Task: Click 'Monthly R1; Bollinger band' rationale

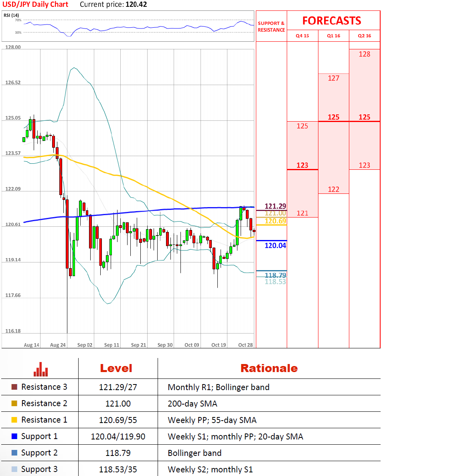Action: [219, 387]
